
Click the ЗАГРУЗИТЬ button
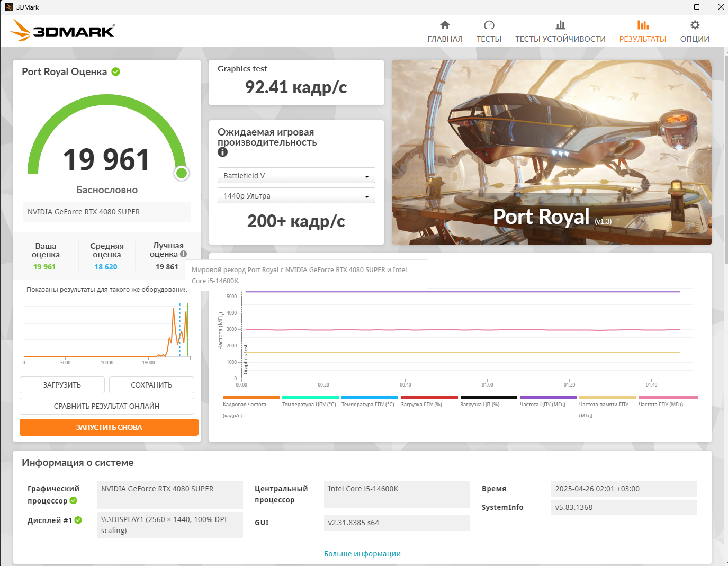pos(62,385)
